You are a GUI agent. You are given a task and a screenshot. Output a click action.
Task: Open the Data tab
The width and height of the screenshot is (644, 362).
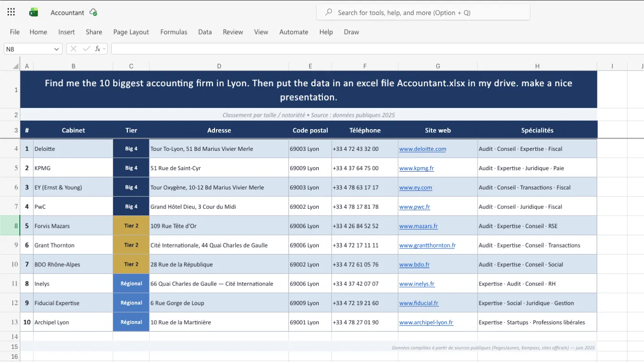pos(205,32)
